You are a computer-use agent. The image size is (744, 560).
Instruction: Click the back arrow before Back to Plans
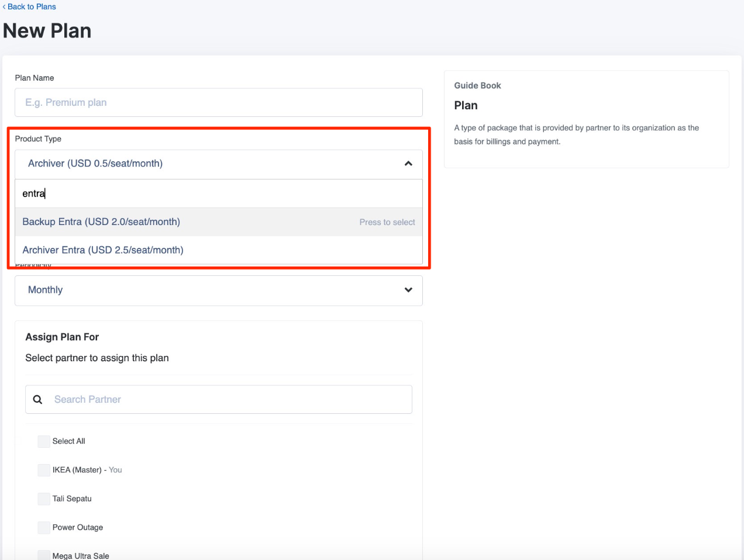4,7
